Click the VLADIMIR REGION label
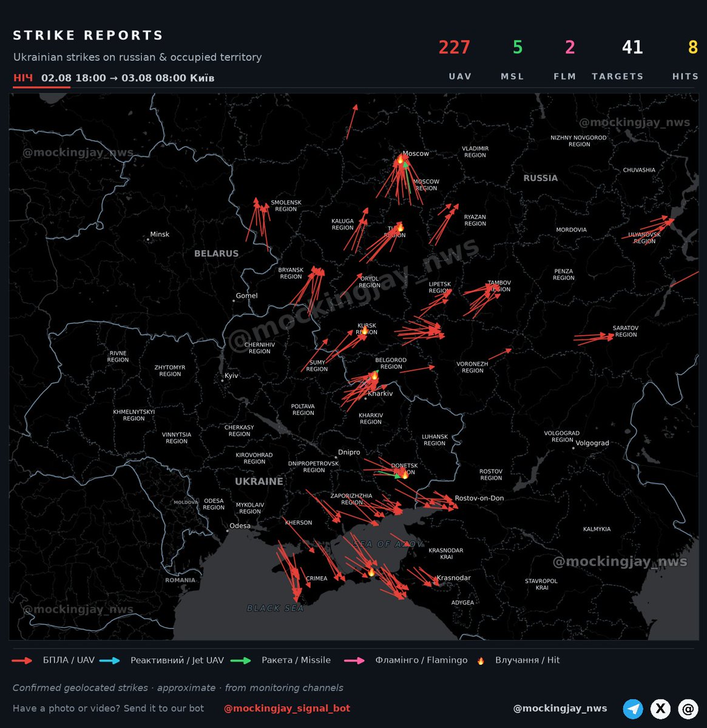This screenshot has width=707, height=728. (x=475, y=152)
